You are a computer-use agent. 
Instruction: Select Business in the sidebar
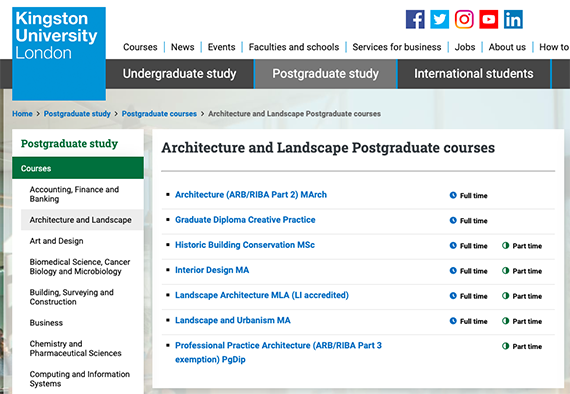pyautogui.click(x=46, y=323)
